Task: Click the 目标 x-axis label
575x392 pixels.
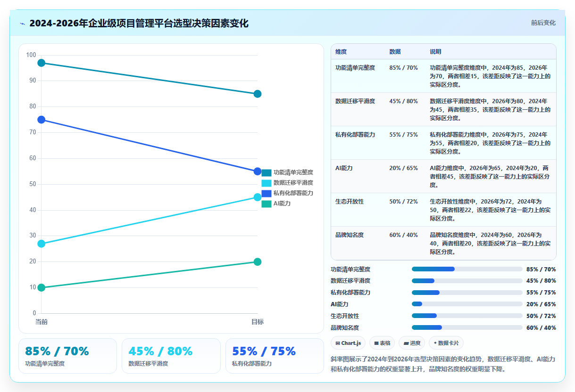Action: coord(258,322)
